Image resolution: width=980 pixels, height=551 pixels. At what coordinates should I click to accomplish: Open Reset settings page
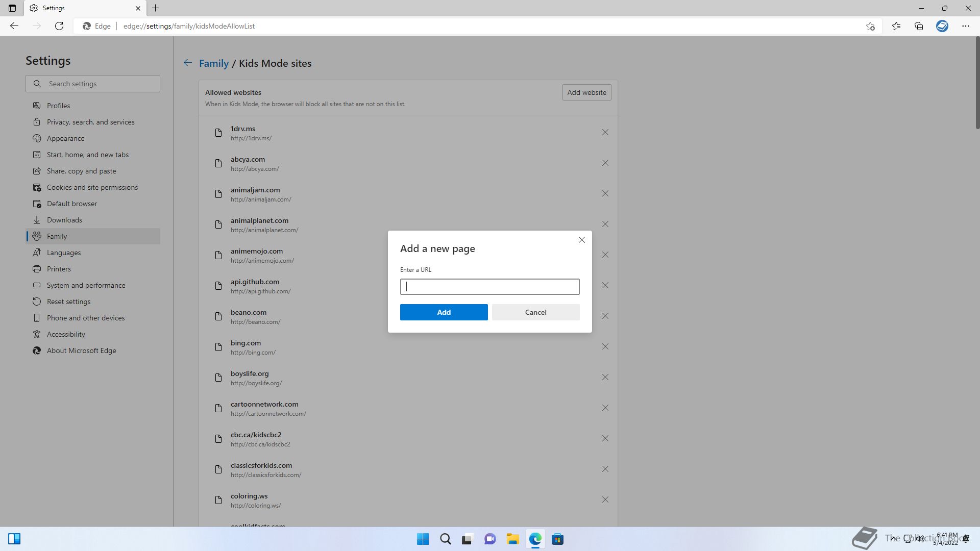tap(93, 302)
